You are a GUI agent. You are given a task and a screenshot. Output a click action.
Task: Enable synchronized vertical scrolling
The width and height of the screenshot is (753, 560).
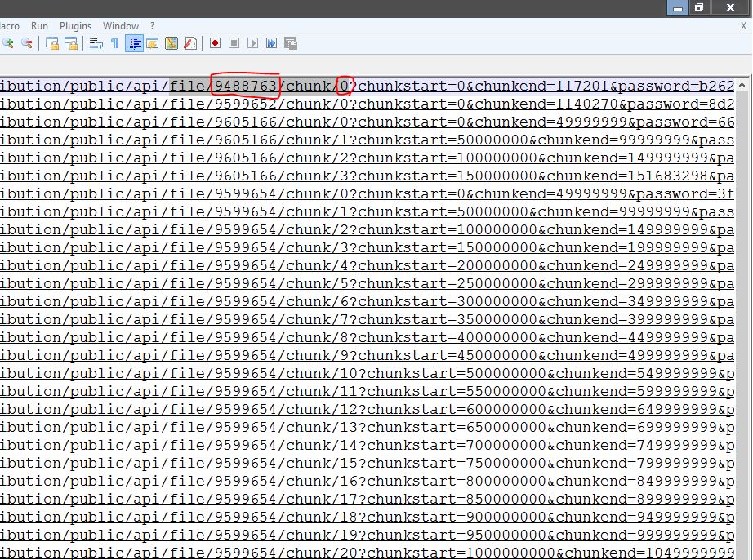52,43
